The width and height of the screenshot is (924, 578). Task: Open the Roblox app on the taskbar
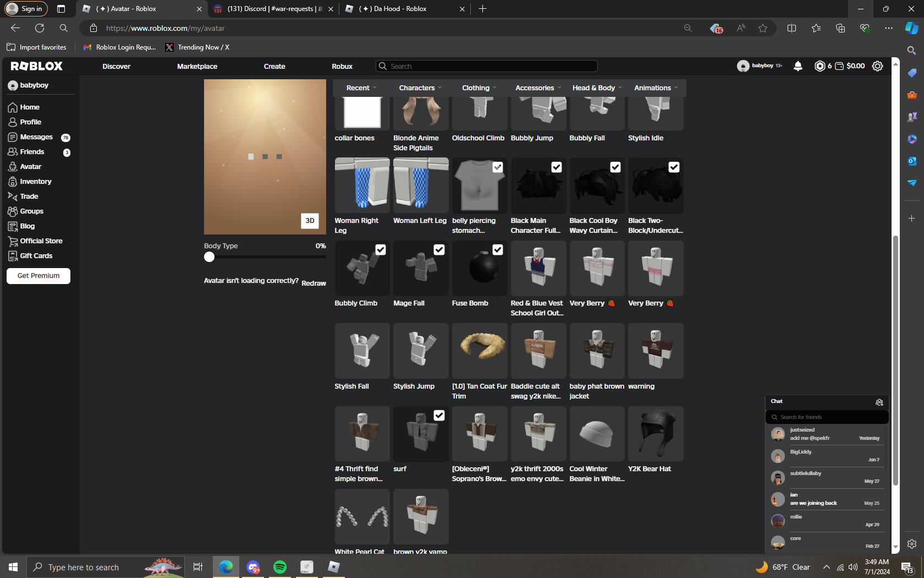[333, 567]
